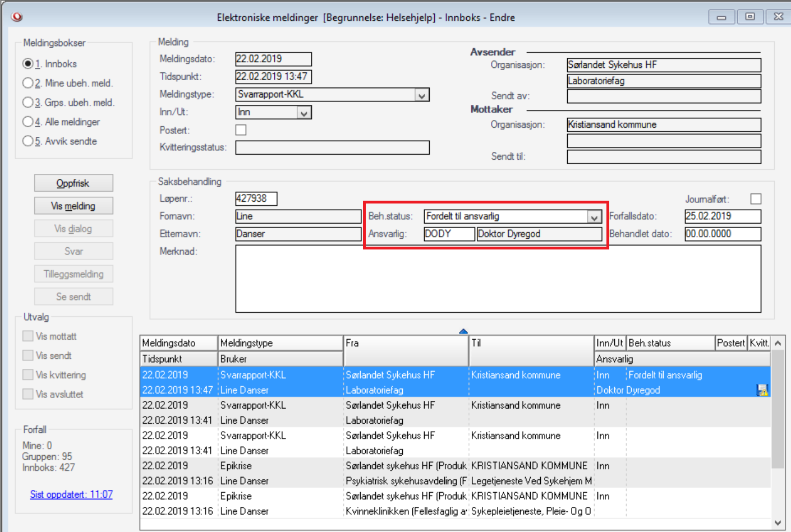Click the Postert column header

coord(731,343)
